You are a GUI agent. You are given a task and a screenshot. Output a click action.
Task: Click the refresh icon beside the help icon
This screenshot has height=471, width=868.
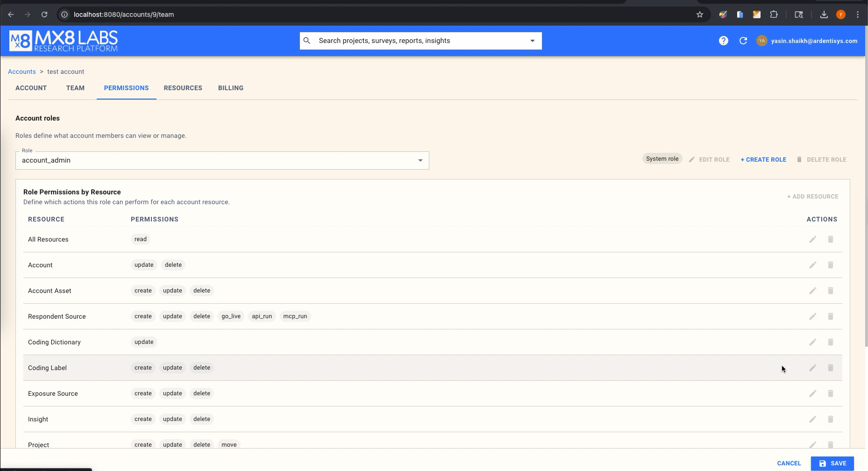743,41
